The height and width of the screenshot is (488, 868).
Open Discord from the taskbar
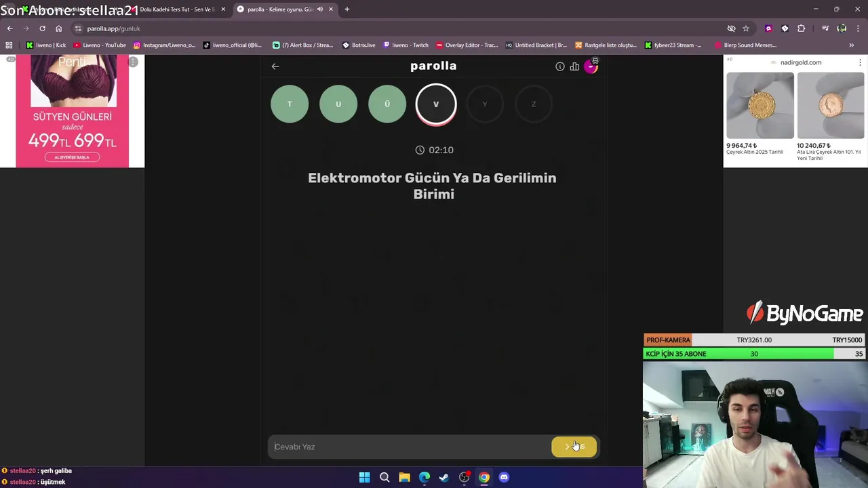(504, 477)
